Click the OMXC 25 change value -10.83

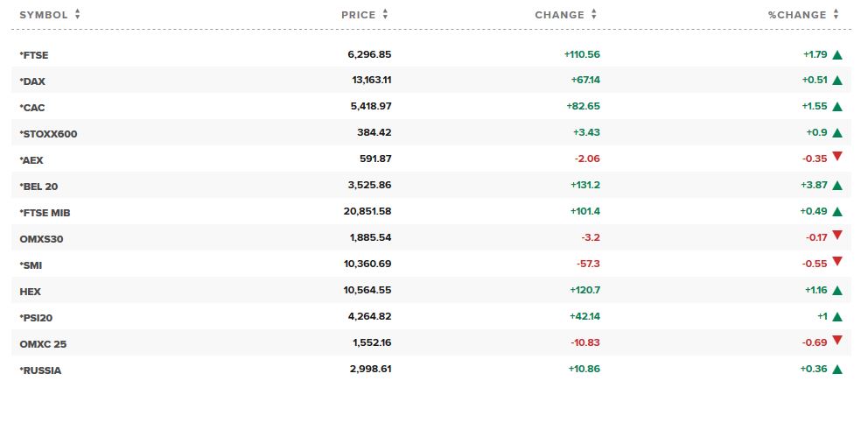585,342
